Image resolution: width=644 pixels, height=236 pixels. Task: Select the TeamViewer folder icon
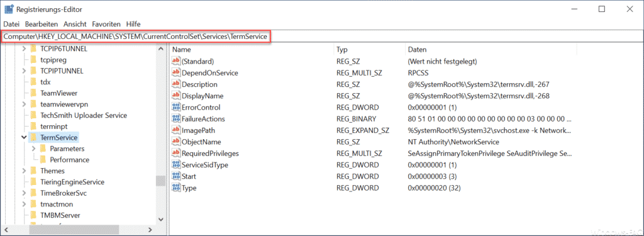(x=33, y=93)
